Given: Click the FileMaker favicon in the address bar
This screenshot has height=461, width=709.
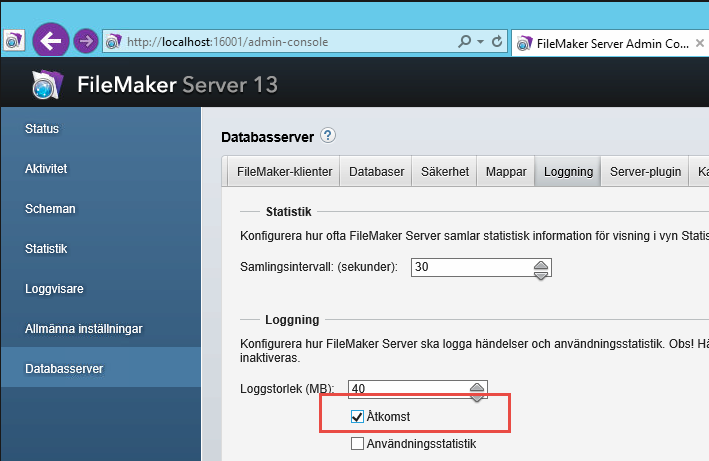Looking at the screenshot, I should coord(113,42).
